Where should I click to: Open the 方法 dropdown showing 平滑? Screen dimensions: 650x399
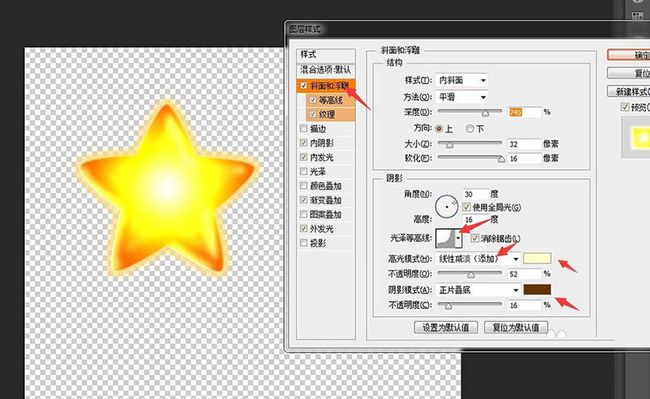pyautogui.click(x=461, y=97)
